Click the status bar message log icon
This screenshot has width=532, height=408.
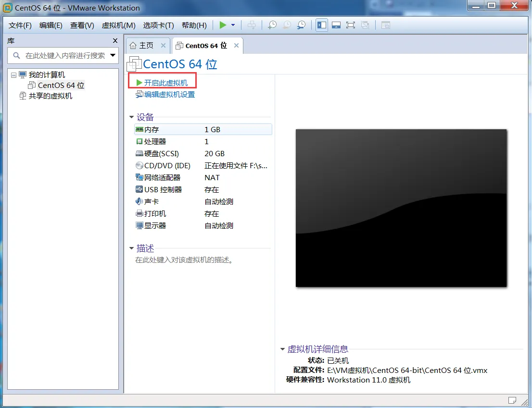click(512, 400)
